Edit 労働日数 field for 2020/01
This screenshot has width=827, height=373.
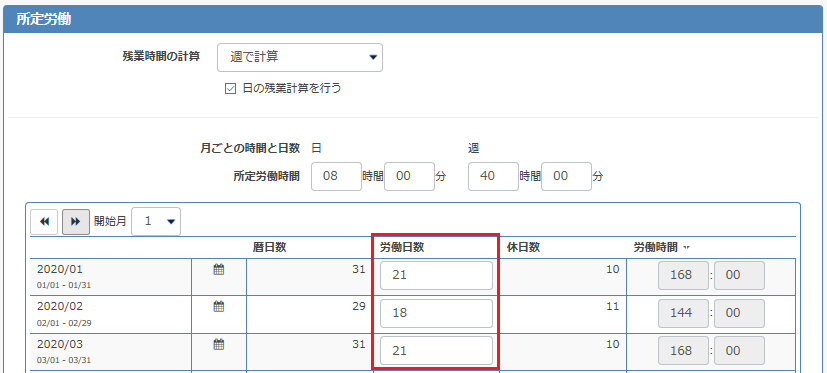[436, 275]
